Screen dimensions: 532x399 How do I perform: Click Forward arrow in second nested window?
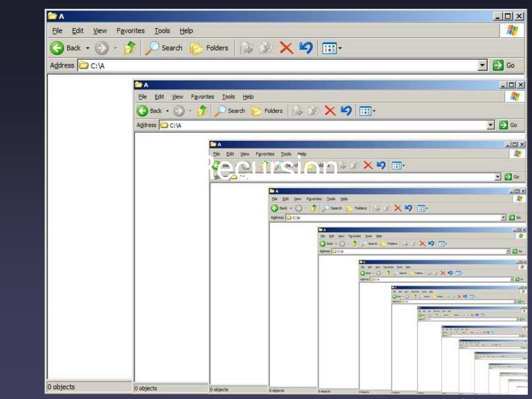coord(179,111)
